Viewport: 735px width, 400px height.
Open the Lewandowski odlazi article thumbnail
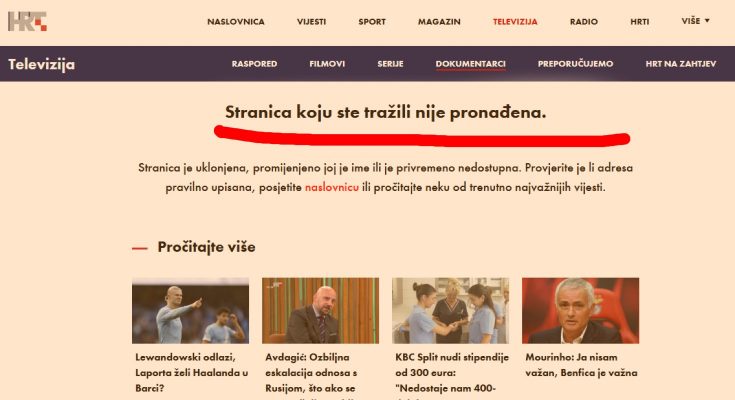(x=190, y=310)
